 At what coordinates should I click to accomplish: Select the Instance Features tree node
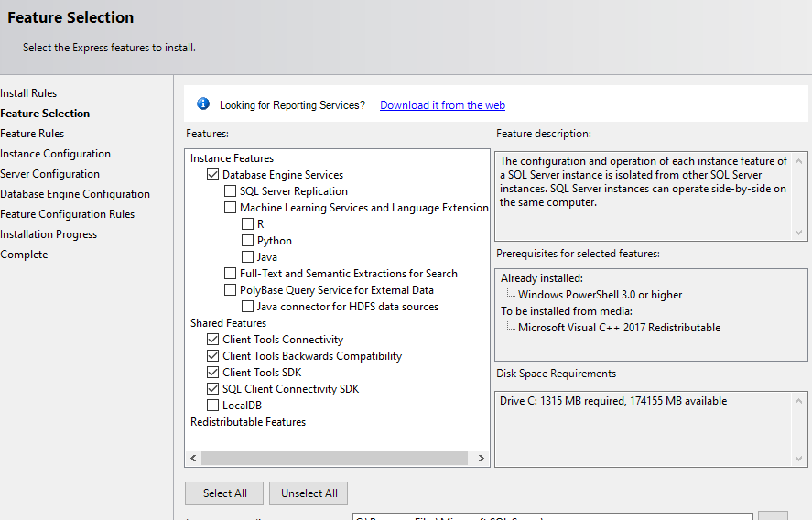(x=232, y=158)
